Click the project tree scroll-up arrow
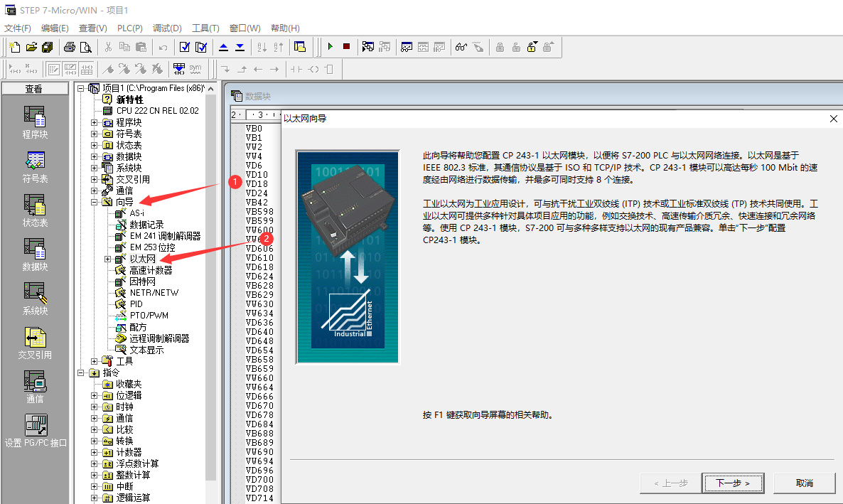Viewport: 843px width, 504px height. pyautogui.click(x=210, y=89)
